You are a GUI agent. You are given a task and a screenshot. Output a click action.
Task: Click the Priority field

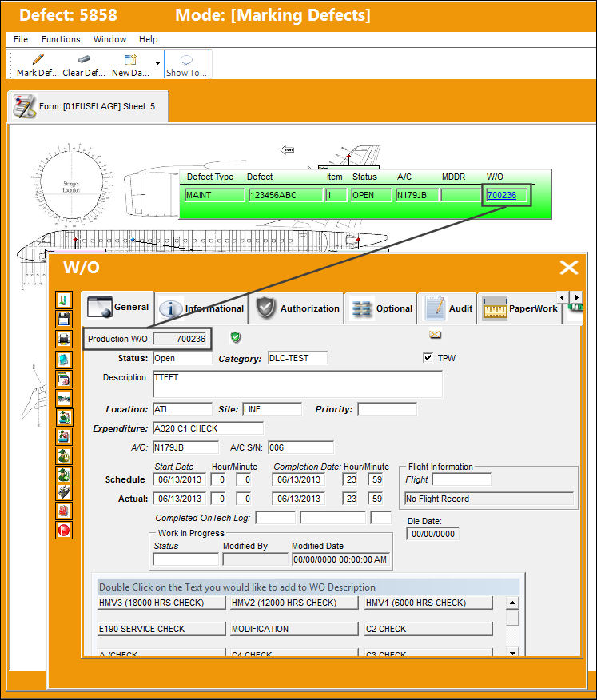[x=387, y=409]
